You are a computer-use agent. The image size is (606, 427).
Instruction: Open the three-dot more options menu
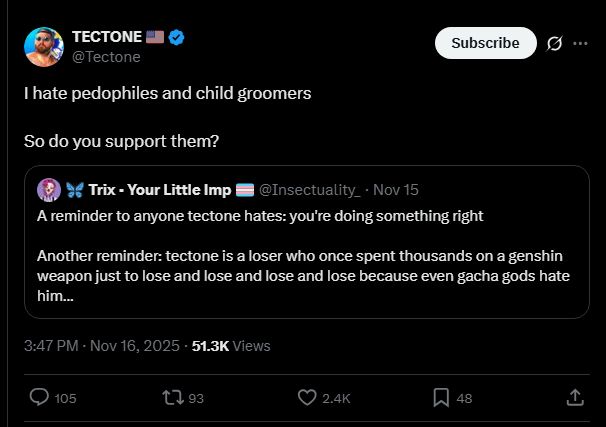point(580,43)
